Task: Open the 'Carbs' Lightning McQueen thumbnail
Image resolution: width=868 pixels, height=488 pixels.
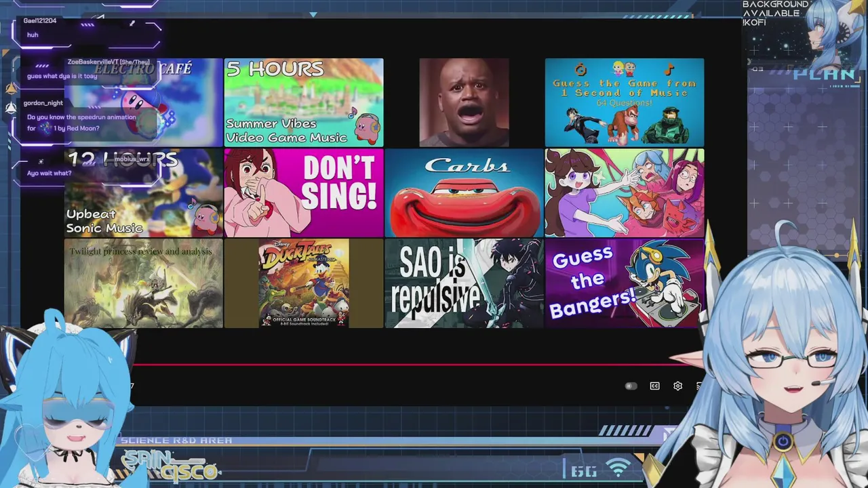Action: click(464, 192)
